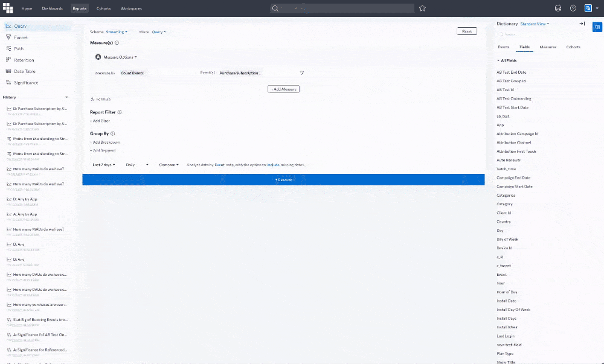Image resolution: width=604 pixels, height=364 pixels.
Task: Go to Cohorts in top navigation
Action: (x=103, y=8)
